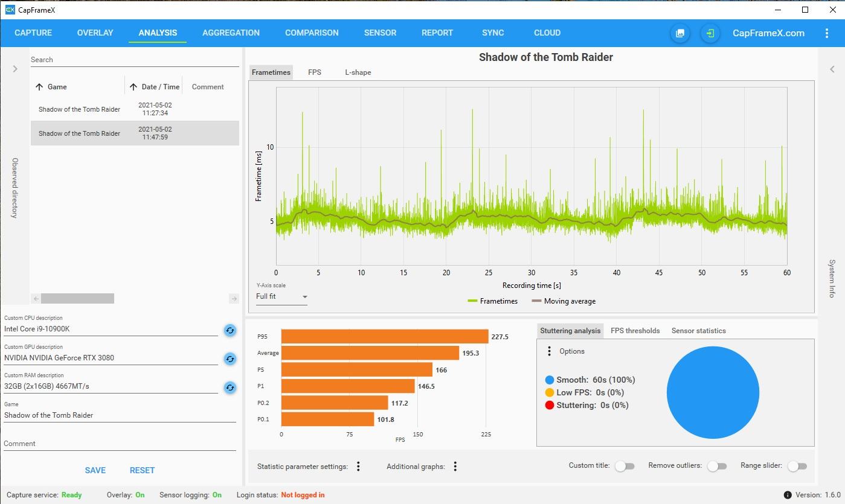The width and height of the screenshot is (845, 504).
Task: Select the record dated 2021-05-02 11:27:34
Action: (135, 109)
